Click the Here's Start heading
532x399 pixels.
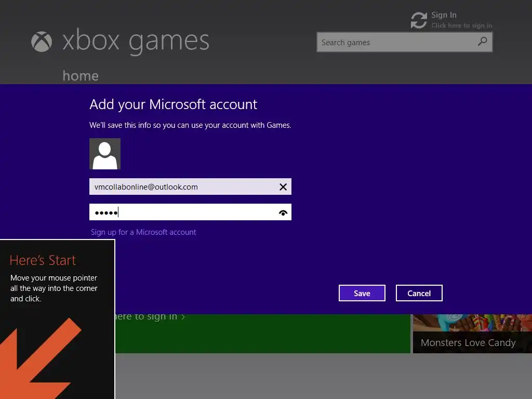pyautogui.click(x=43, y=260)
